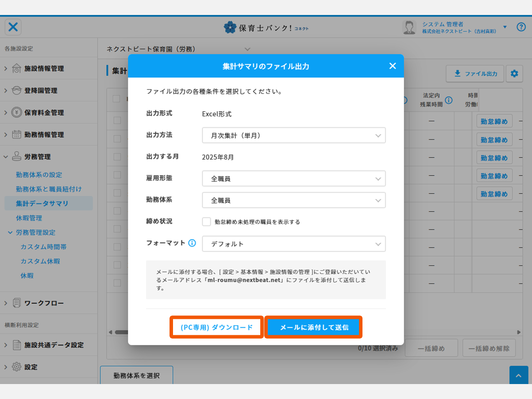Click the settings gear icon beside ファイル出力
Image resolution: width=532 pixels, height=399 pixels.
pyautogui.click(x=514, y=74)
